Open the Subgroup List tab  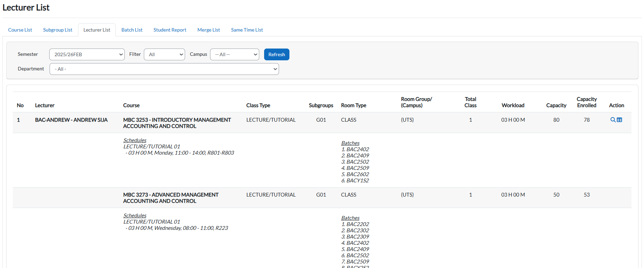point(58,30)
